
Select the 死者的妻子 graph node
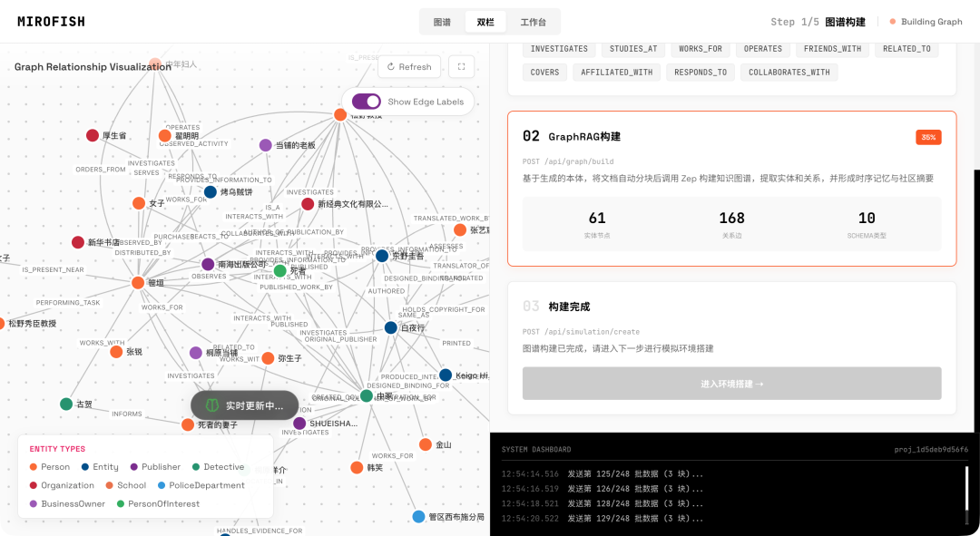point(188,424)
